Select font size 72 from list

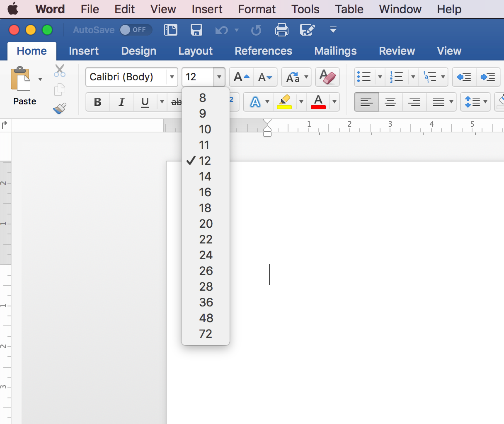click(x=206, y=334)
